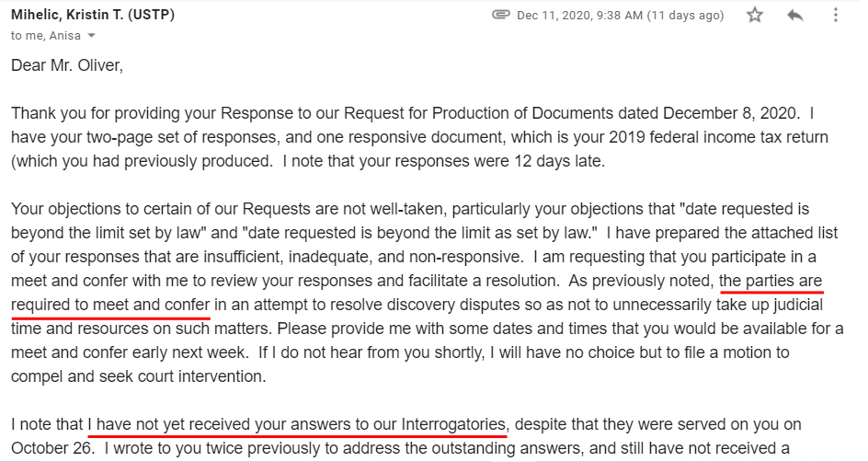Expand recipient details arrow beside 'to me, Anisa'
This screenshot has height=462, width=868.
91,36
